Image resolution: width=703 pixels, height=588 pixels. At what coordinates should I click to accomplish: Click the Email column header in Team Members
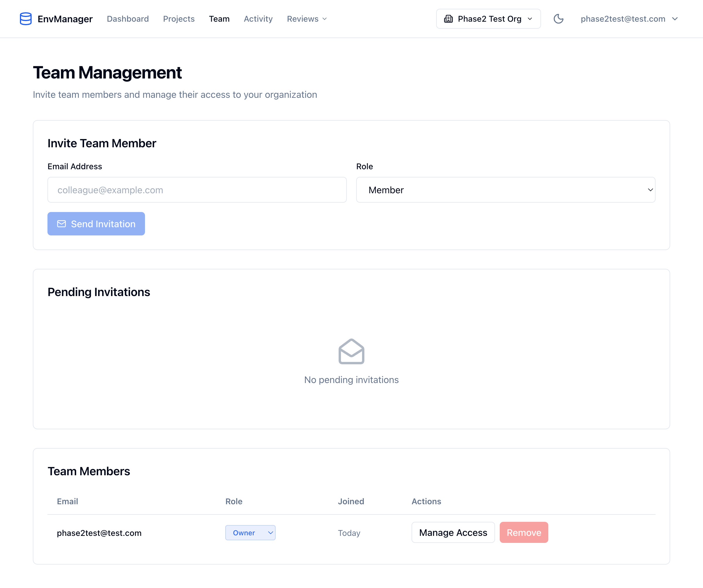67,501
